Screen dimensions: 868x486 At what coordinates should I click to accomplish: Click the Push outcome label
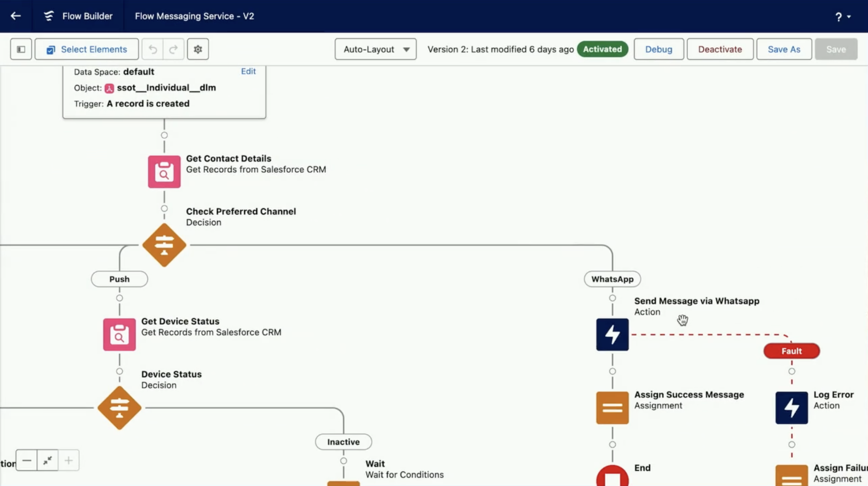click(x=120, y=279)
